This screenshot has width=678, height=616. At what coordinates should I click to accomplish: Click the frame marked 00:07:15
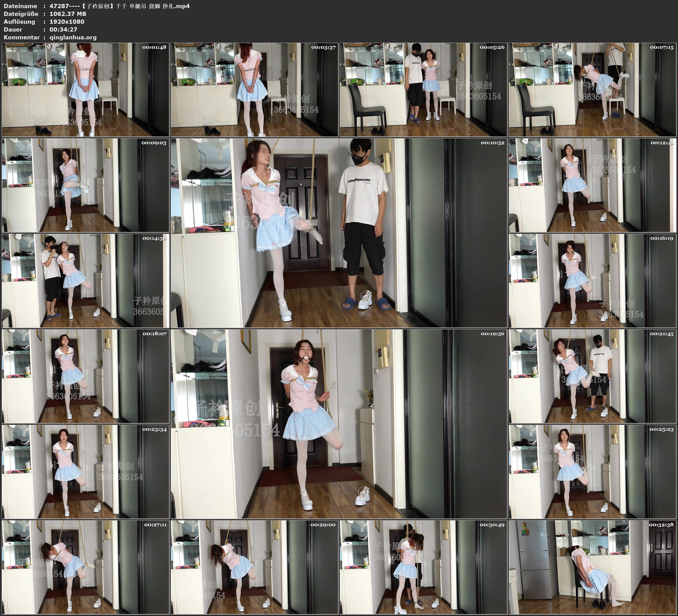(x=592, y=89)
